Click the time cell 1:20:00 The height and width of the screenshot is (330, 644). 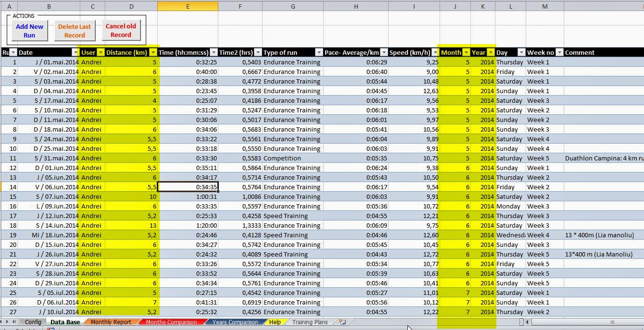click(x=188, y=225)
